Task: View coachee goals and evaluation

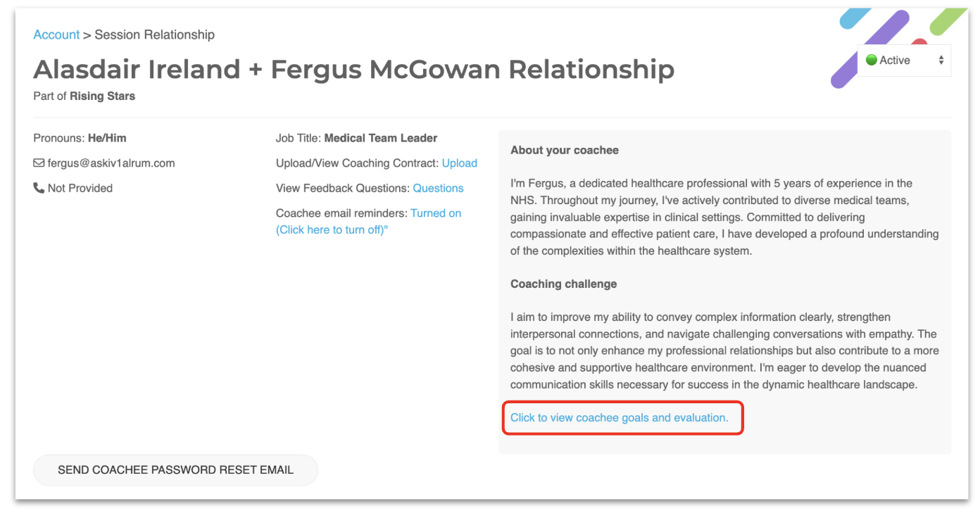Action: coord(620,417)
